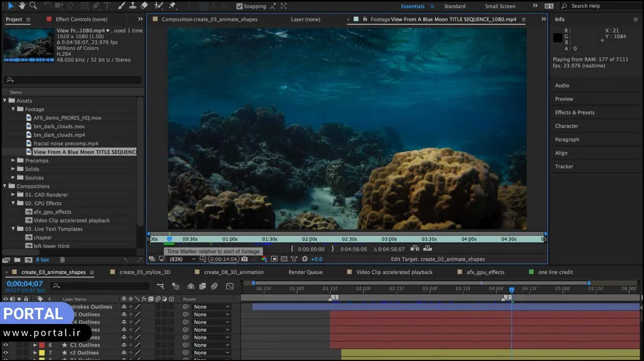Toggle visibility of r2 Outlines layer
The height and width of the screenshot is (361, 644).
(6, 353)
